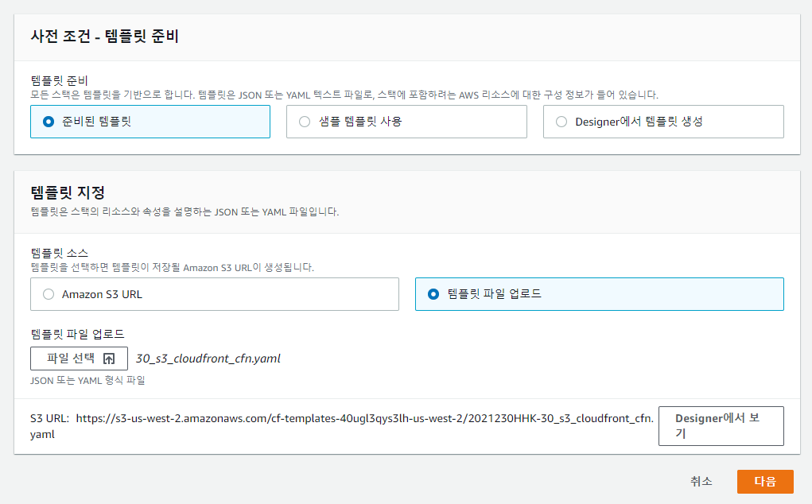
Task: Select the 샘플 템플릿 사용 radio option
Action: pos(406,122)
